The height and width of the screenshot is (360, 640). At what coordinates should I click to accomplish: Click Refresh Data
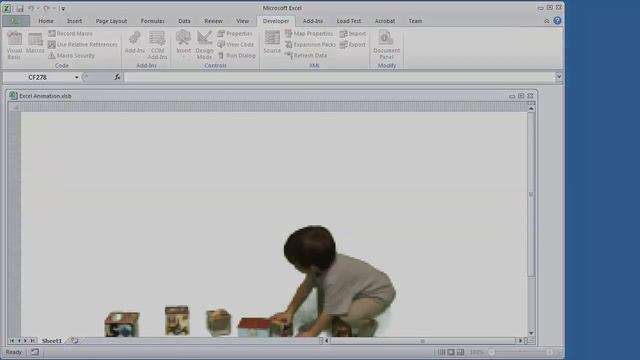[x=306, y=56]
